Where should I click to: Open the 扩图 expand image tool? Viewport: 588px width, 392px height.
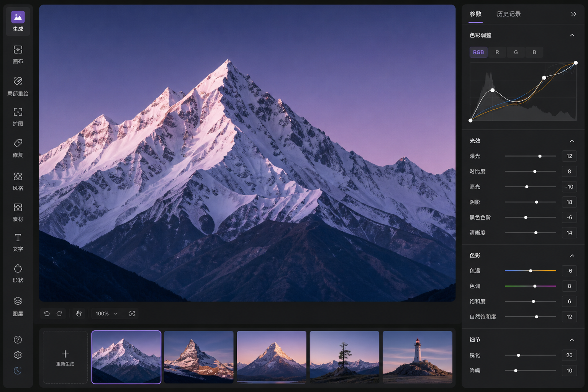[18, 117]
